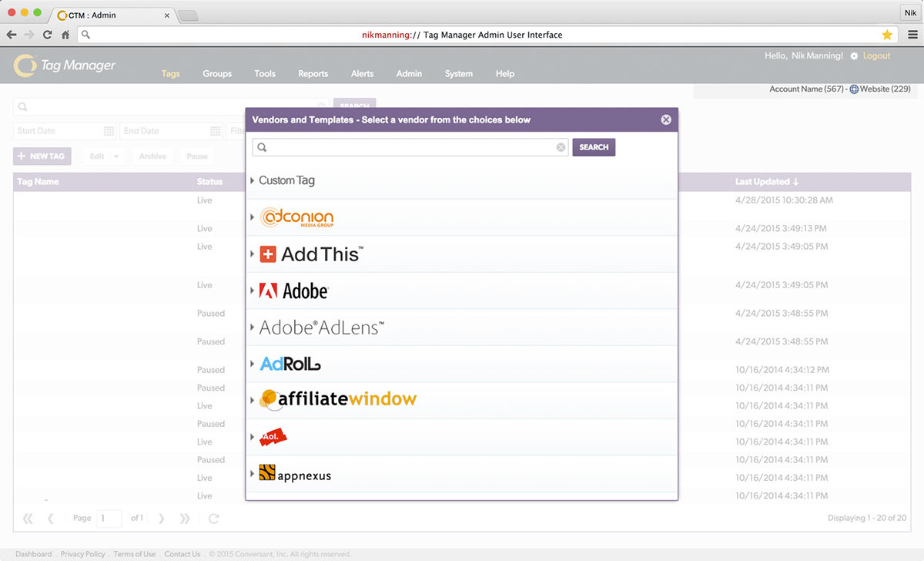
Task: Open the Reports menu
Action: [313, 74]
